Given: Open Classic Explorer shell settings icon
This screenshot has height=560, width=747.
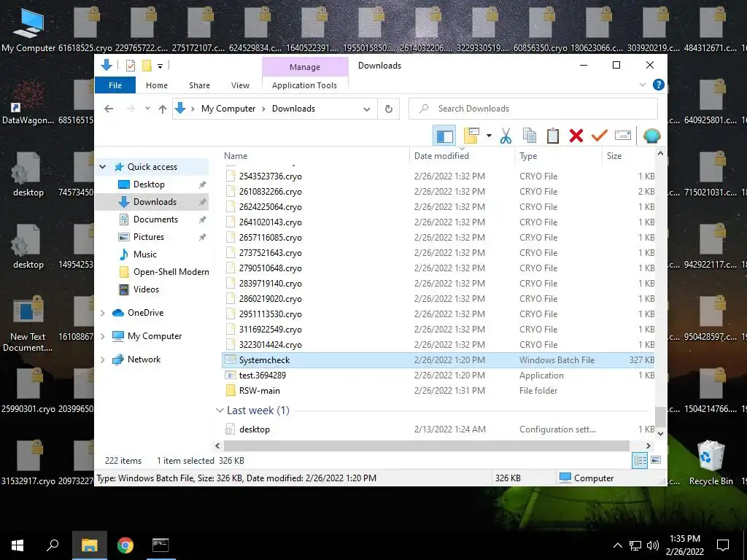Looking at the screenshot, I should pyautogui.click(x=651, y=136).
